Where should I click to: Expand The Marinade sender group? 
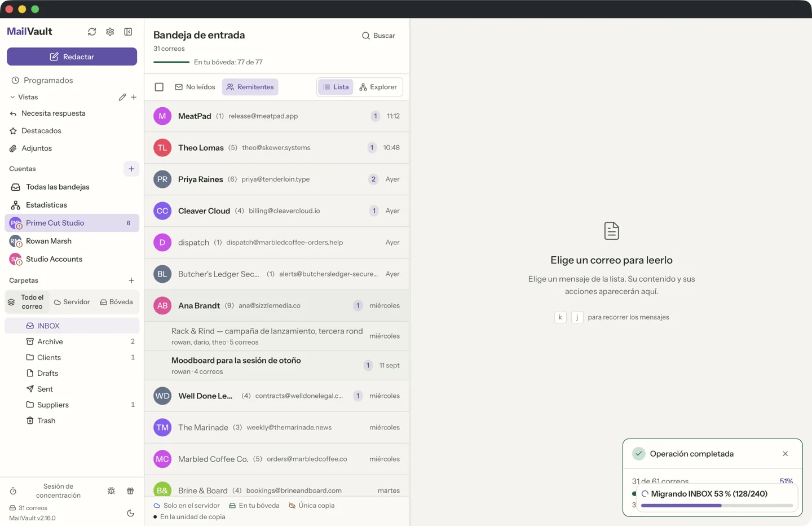tap(277, 428)
